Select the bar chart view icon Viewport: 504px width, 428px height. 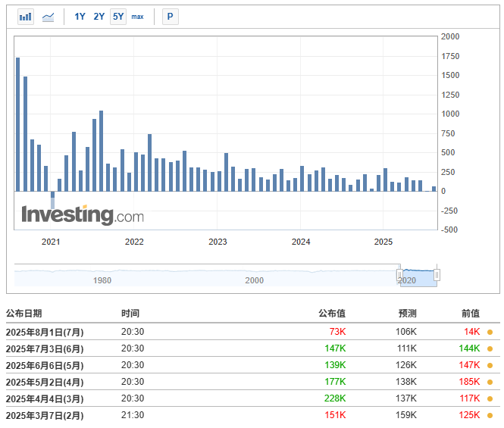point(26,17)
